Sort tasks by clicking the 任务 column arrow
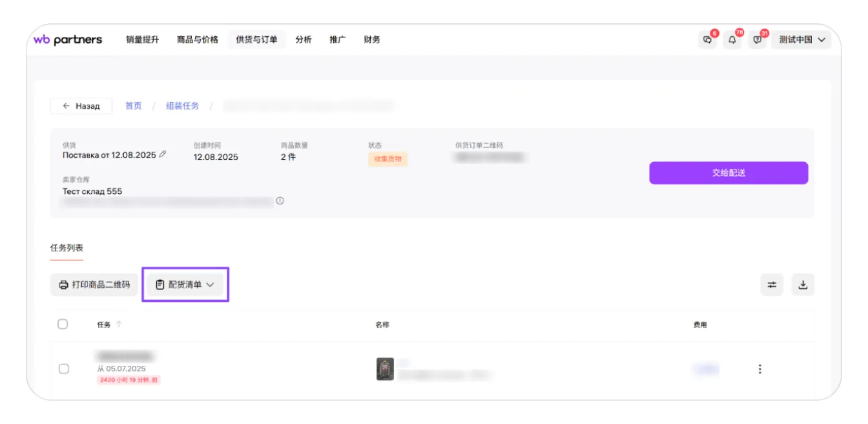 point(119,325)
